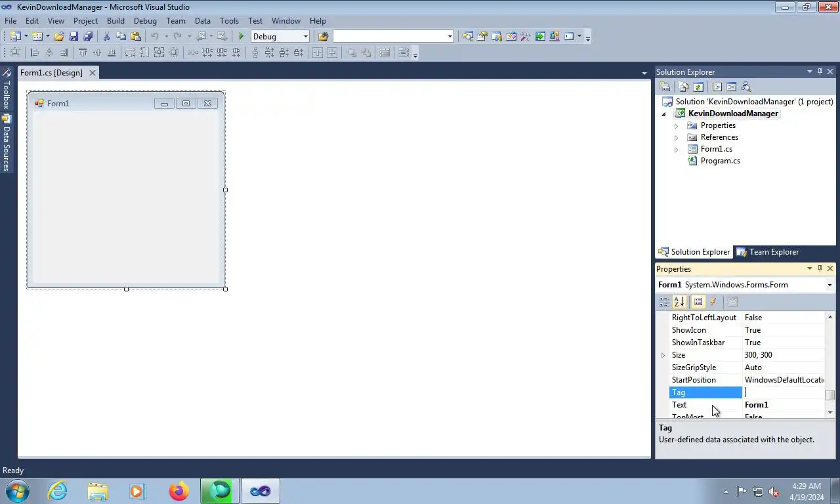This screenshot has width=840, height=504.
Task: Open the Data Sources side tab
Action: [x=6, y=143]
